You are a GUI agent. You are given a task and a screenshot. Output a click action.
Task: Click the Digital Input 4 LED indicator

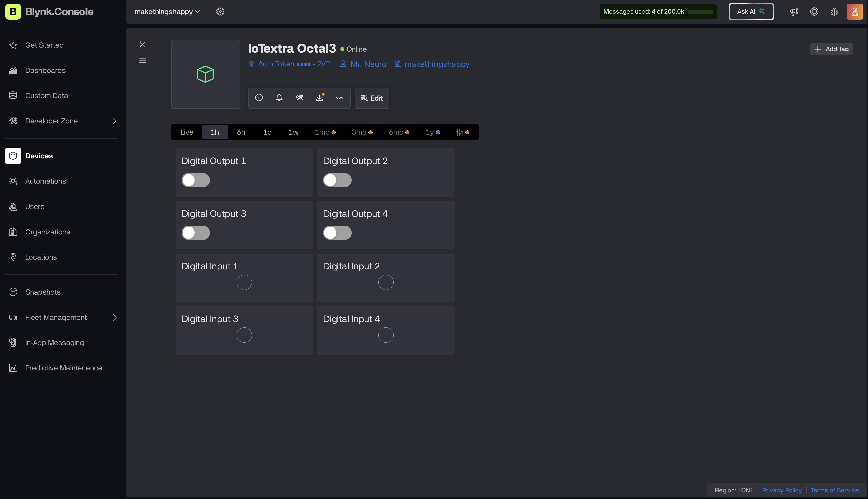tap(386, 335)
